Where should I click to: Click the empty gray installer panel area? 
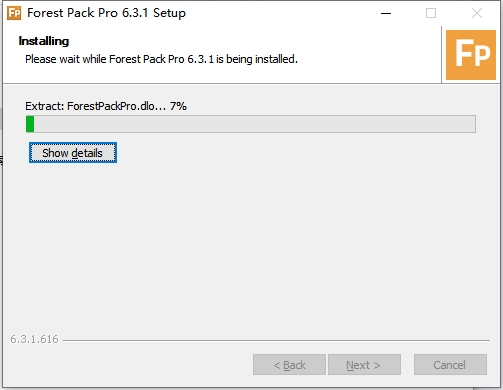pyautogui.click(x=253, y=247)
